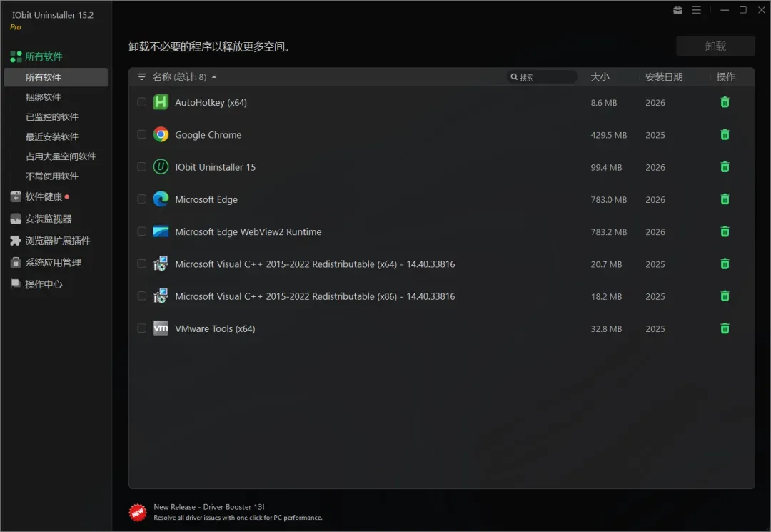
Task: Open 操作中心 section label
Action: [x=44, y=284]
